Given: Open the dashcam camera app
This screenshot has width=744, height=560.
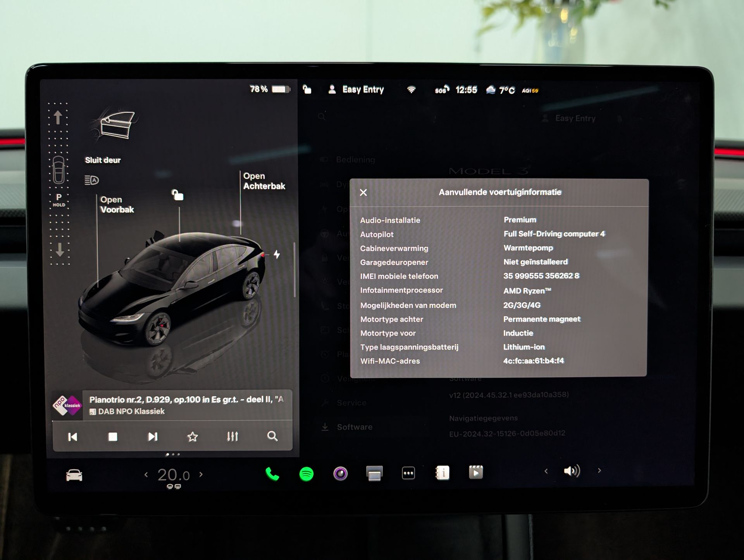Looking at the screenshot, I should click(340, 473).
